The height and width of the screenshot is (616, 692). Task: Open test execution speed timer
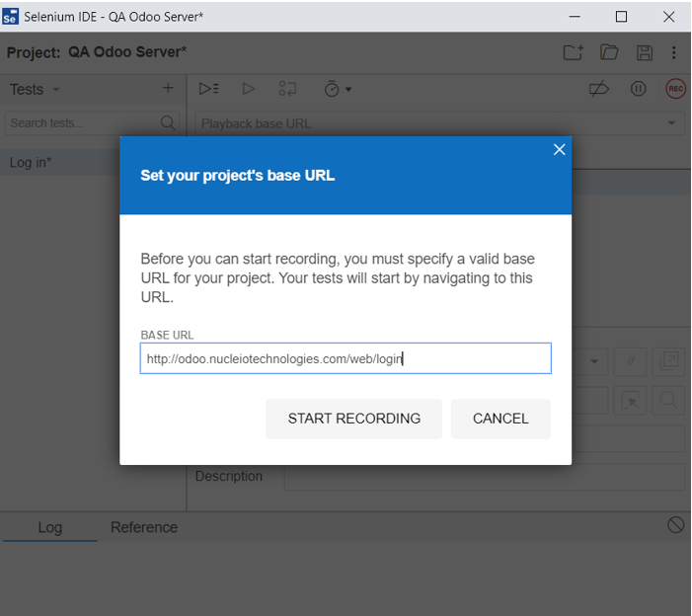338,89
